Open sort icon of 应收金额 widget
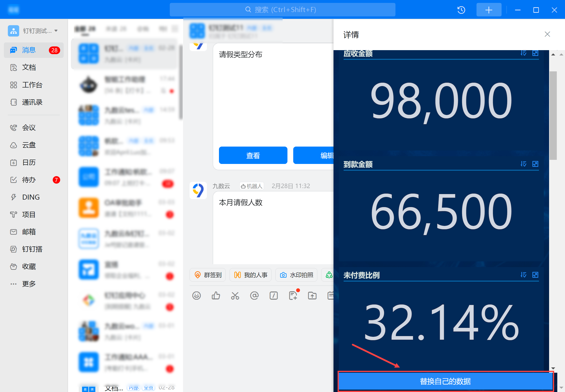This screenshot has height=392, width=565. click(x=524, y=53)
